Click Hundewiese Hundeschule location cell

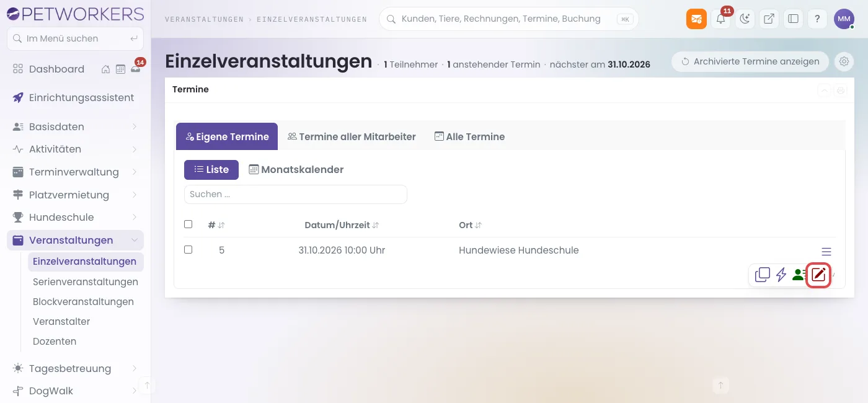coord(519,250)
